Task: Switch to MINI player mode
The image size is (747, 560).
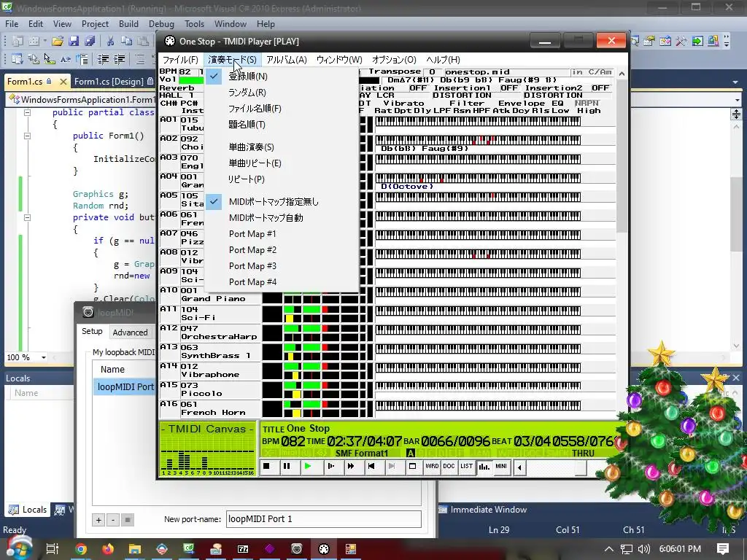Action: (501, 466)
